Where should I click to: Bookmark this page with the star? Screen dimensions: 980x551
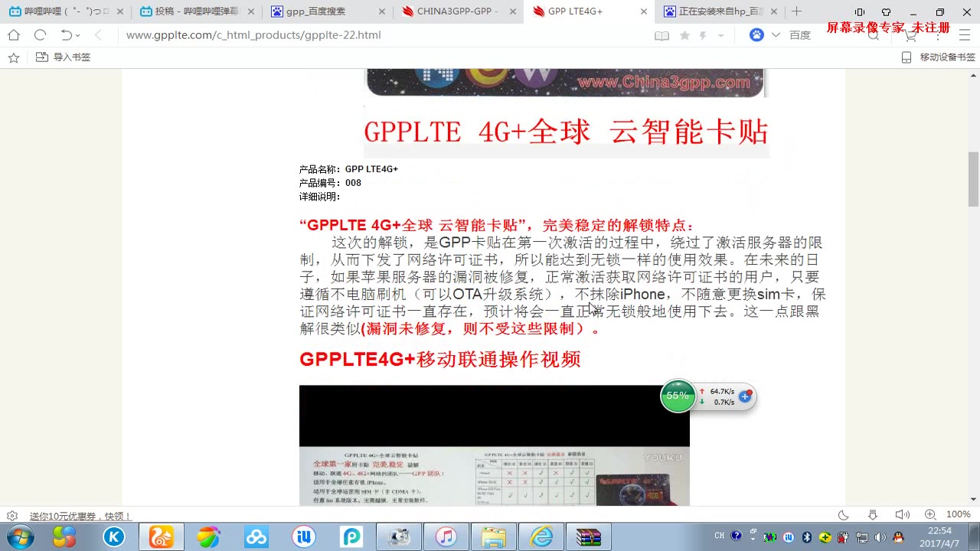click(684, 35)
